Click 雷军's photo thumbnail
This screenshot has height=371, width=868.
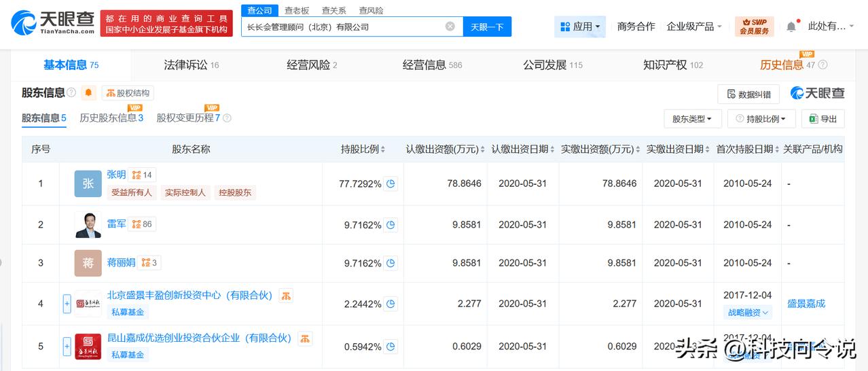coord(88,224)
